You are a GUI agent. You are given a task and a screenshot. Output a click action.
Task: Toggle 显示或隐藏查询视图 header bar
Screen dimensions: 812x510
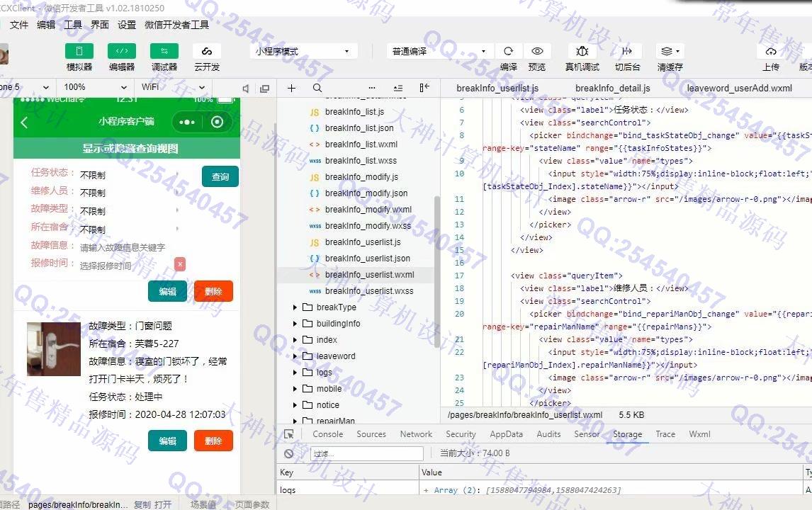127,149
